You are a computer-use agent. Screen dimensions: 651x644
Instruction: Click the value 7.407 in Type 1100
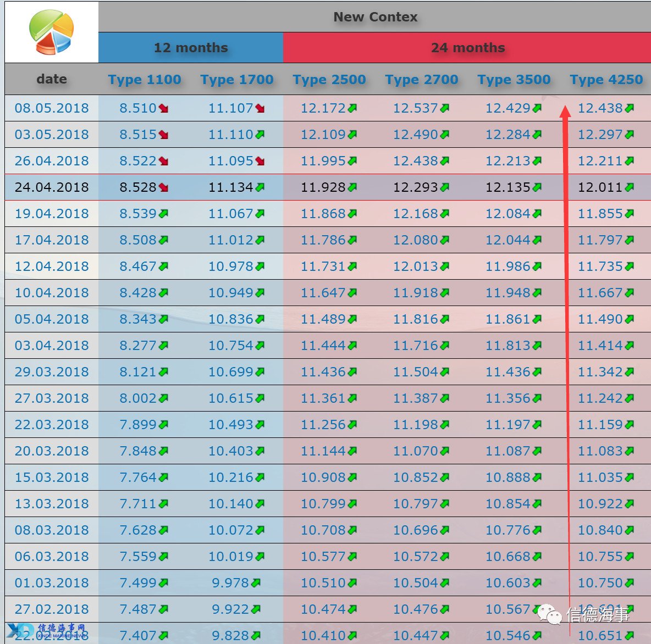point(138,635)
